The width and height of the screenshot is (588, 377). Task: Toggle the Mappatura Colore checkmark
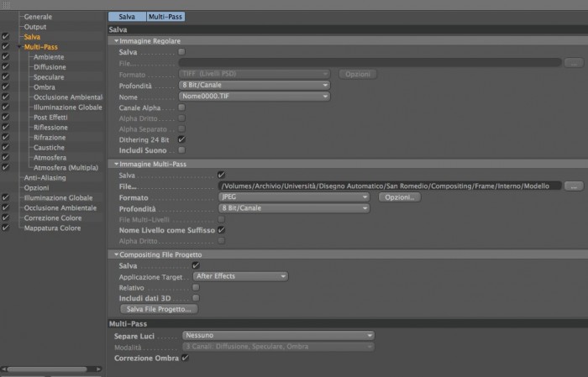5,228
